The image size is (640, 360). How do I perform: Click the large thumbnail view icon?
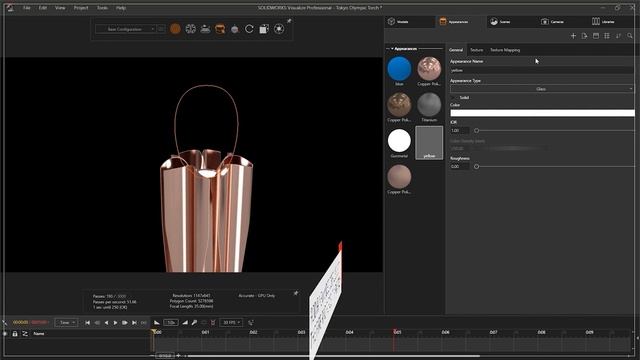point(596,36)
